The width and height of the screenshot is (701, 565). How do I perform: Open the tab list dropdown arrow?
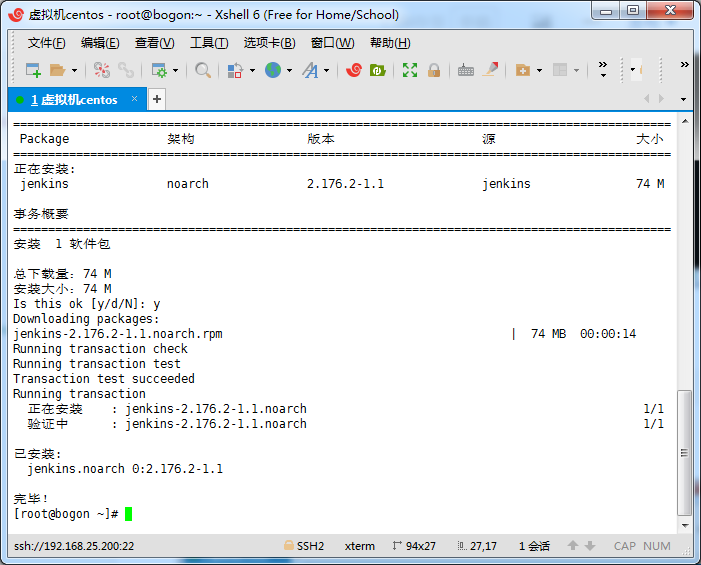[x=683, y=99]
